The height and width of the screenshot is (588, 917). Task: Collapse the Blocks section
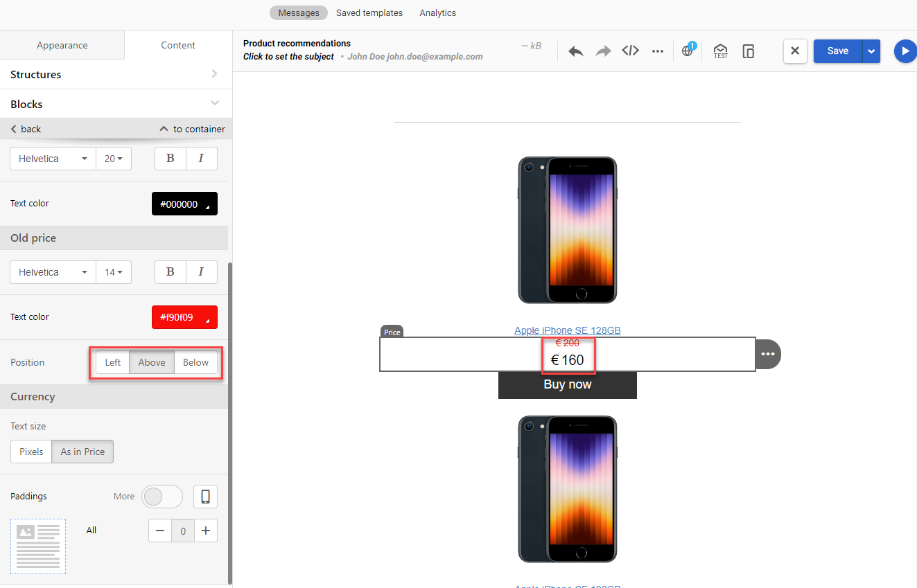114,104
